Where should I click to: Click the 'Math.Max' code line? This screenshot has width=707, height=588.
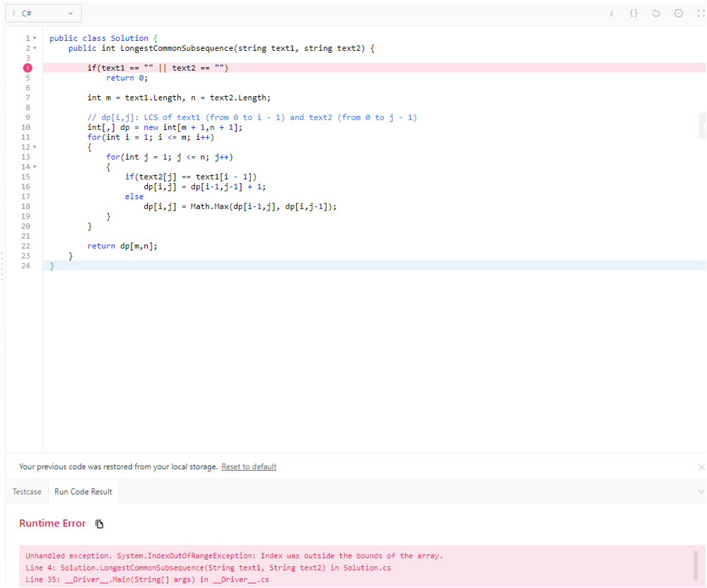click(x=240, y=207)
